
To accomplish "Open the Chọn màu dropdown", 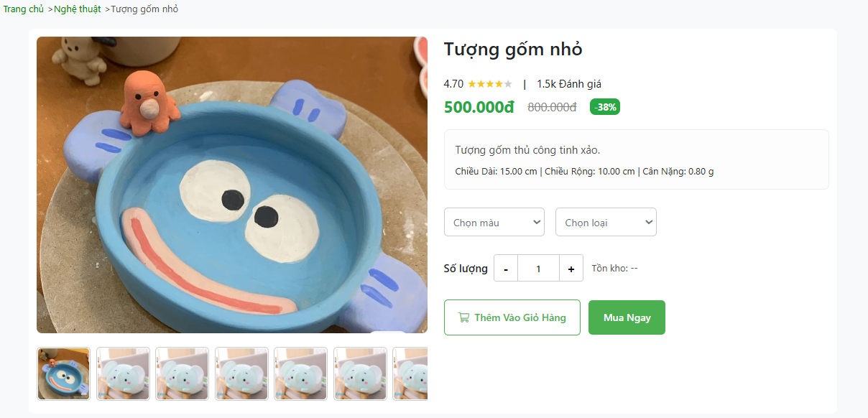I will (x=494, y=222).
